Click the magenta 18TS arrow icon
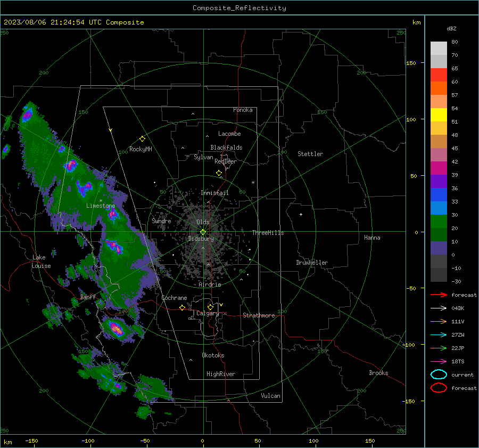 [439, 362]
